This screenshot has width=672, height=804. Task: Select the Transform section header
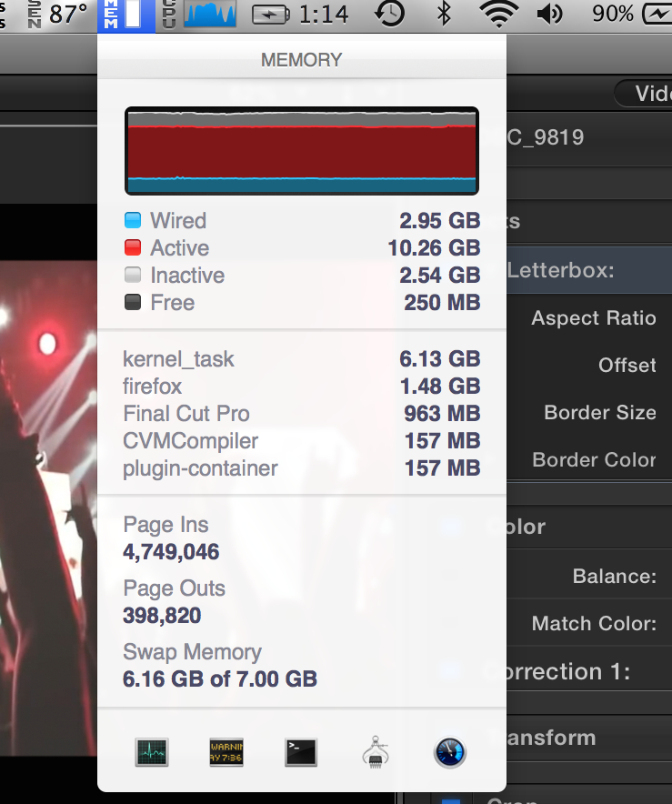click(589, 738)
